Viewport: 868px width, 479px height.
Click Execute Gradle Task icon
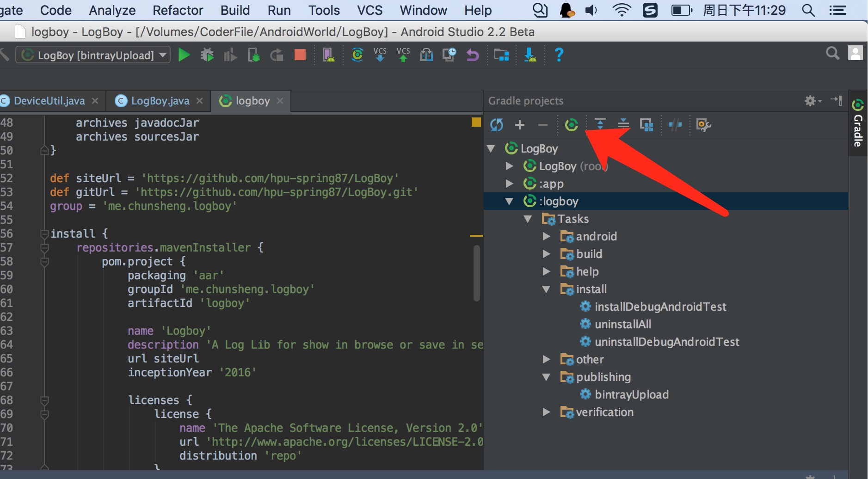click(x=572, y=124)
